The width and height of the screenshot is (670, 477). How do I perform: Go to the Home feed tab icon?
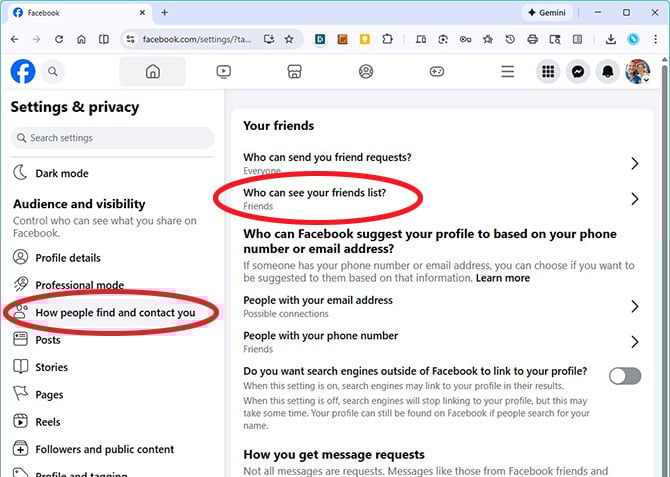click(153, 71)
